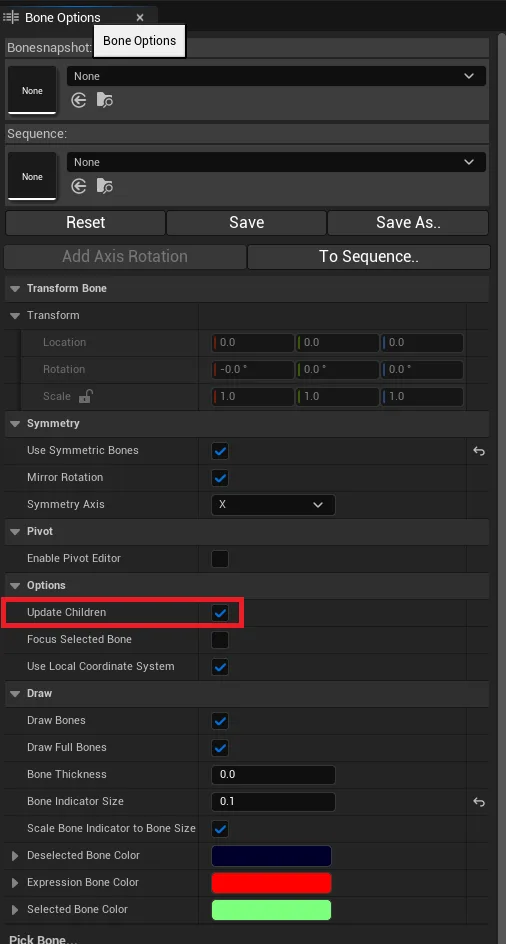Open the Bonesnapshot asset dropdown
Viewport: 506px width, 944px height.
(276, 76)
